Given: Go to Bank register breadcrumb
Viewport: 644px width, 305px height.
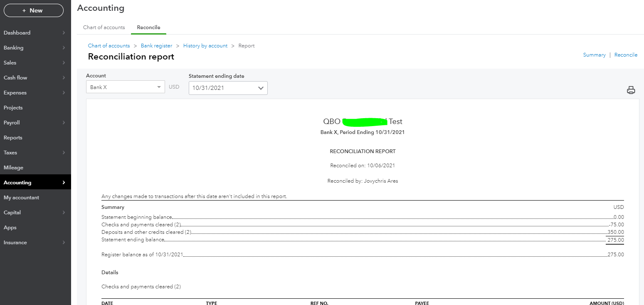Looking at the screenshot, I should [x=156, y=46].
